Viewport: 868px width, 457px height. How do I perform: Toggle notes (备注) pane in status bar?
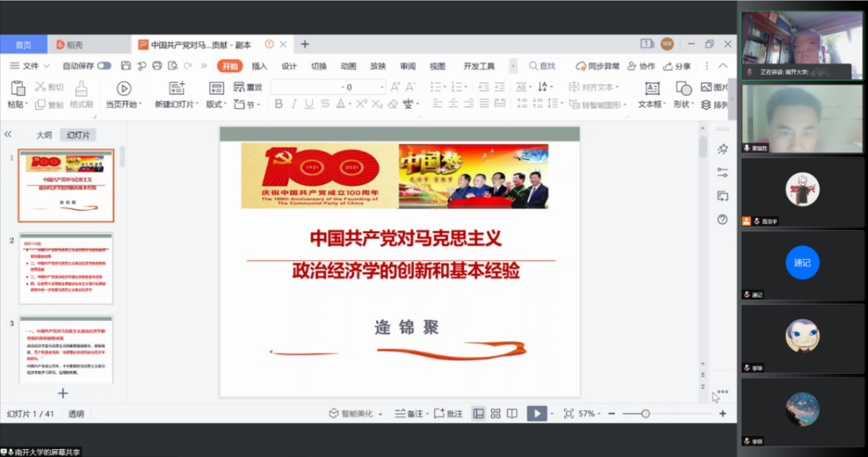pyautogui.click(x=410, y=414)
